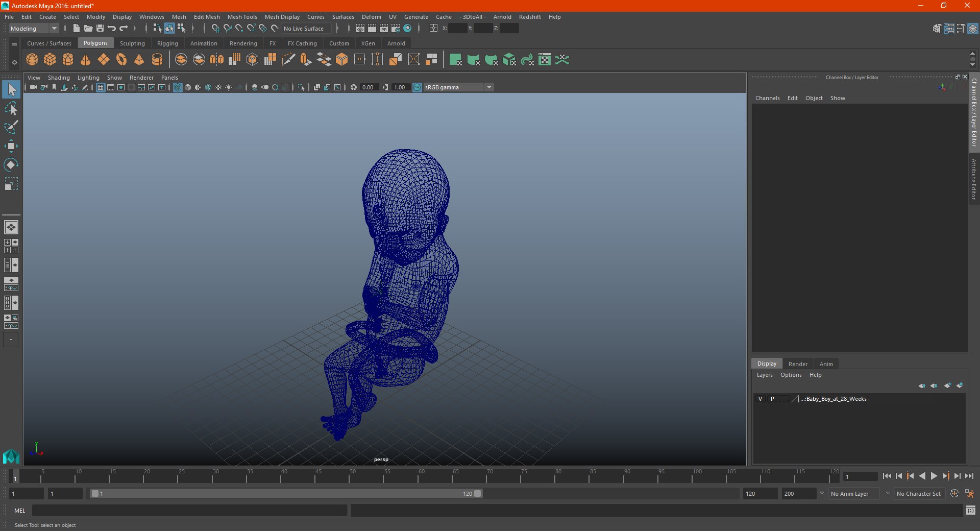The image size is (980, 531).
Task: Open the Edit Mesh menu
Action: 207,17
